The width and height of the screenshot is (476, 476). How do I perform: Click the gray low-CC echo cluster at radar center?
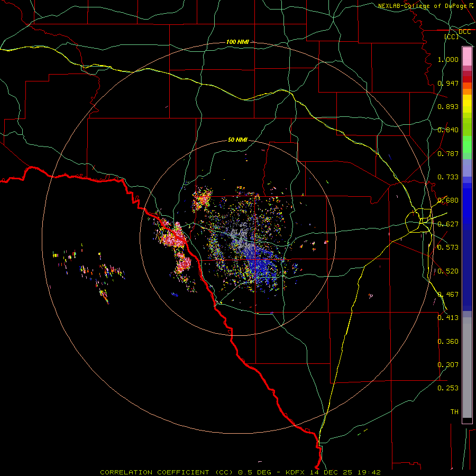pos(240,237)
